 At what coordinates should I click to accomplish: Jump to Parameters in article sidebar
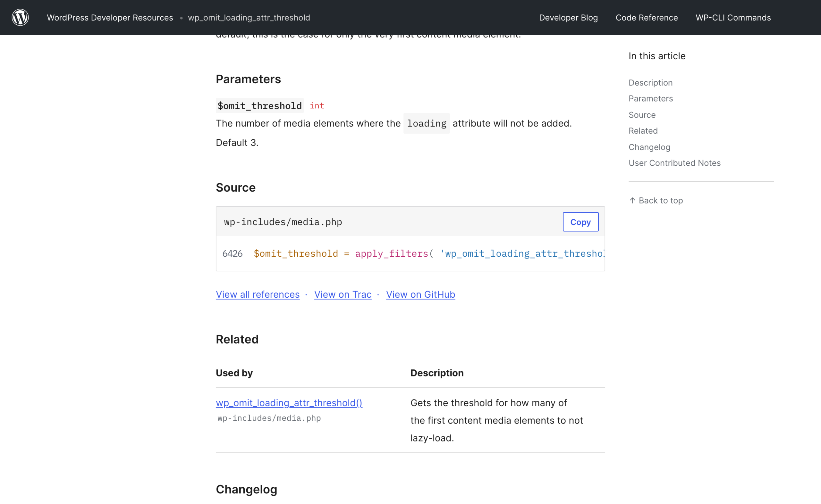pyautogui.click(x=650, y=99)
